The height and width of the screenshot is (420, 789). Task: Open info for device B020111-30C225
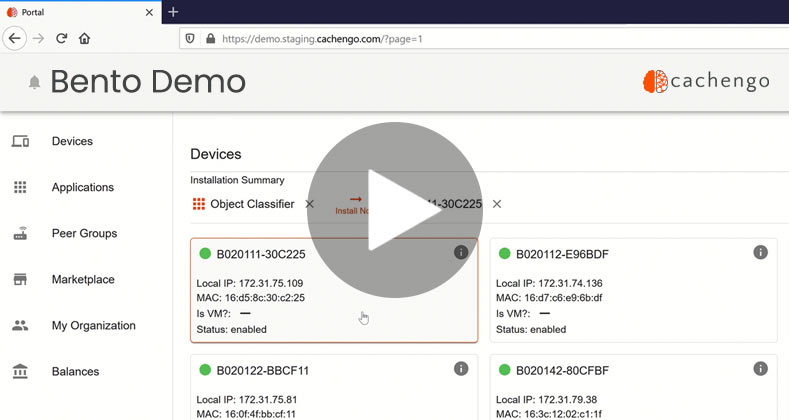pyautogui.click(x=461, y=253)
